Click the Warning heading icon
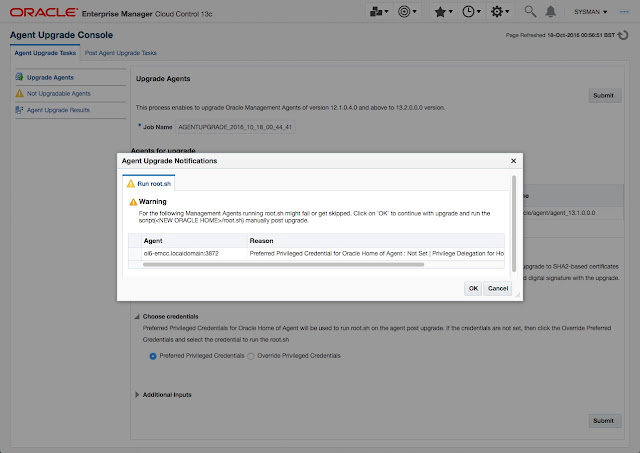This screenshot has width=640, height=453. (x=133, y=202)
